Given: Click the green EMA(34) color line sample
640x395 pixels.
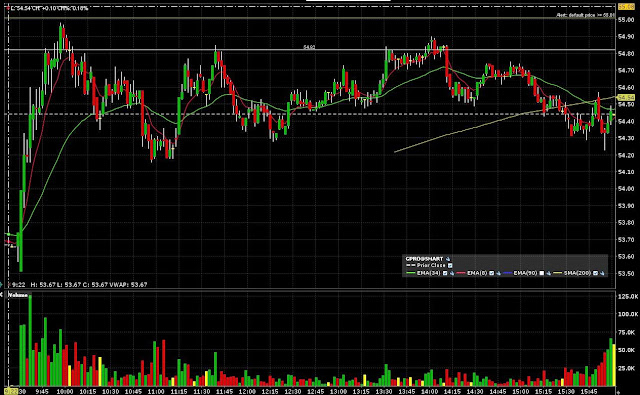Looking at the screenshot, I should pyautogui.click(x=411, y=273).
